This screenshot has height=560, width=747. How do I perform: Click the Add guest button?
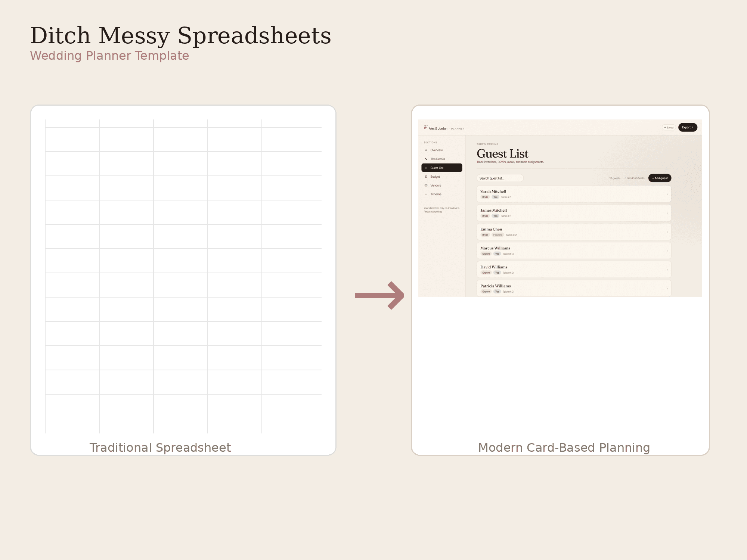tap(660, 178)
